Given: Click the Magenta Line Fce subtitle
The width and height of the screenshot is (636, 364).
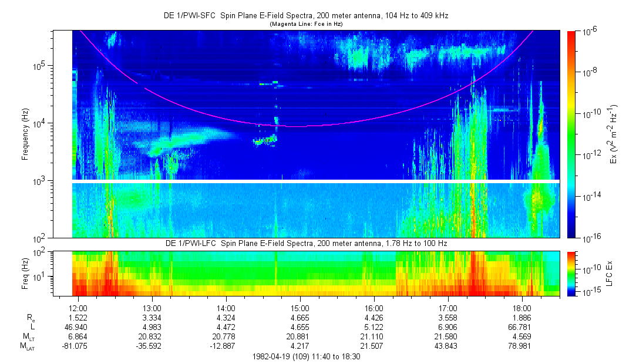Looking at the screenshot, I should point(305,24).
